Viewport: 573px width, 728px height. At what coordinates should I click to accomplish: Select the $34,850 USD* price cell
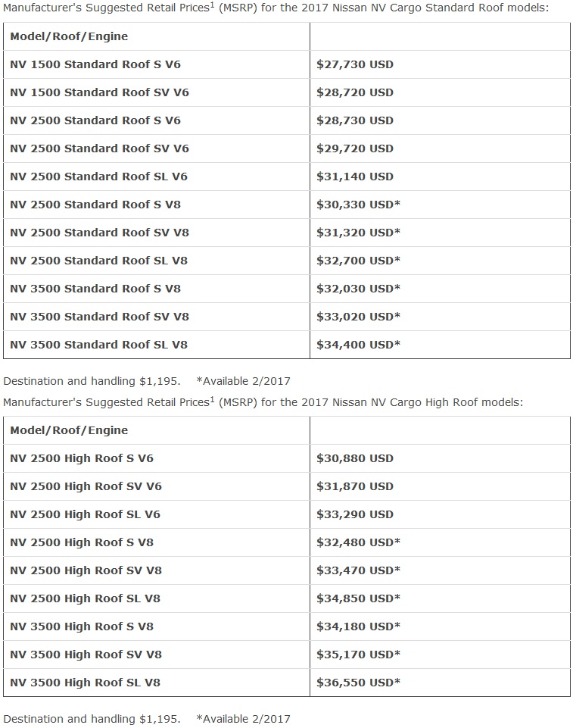tap(358, 598)
